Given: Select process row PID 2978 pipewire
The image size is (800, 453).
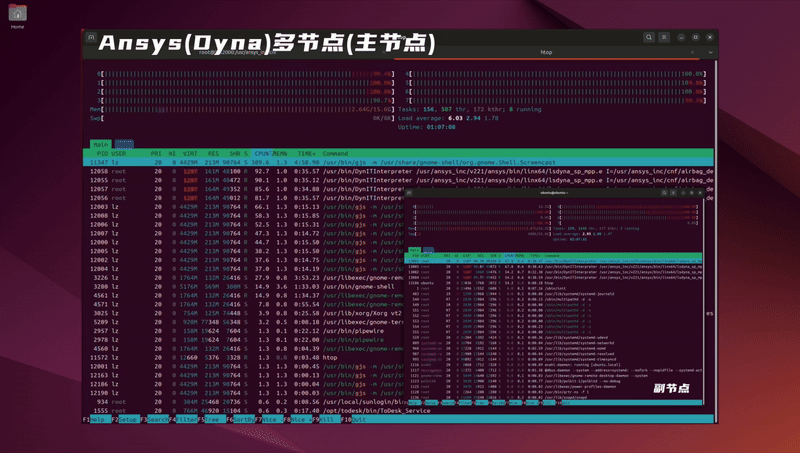Looking at the screenshot, I should coord(245,340).
